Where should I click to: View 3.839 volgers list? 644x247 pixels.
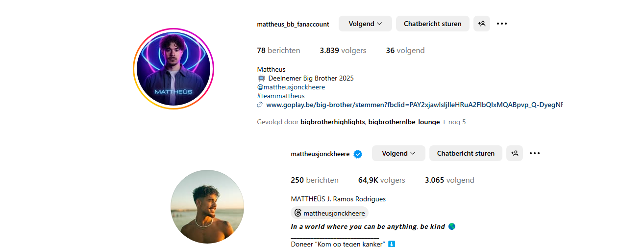343,51
